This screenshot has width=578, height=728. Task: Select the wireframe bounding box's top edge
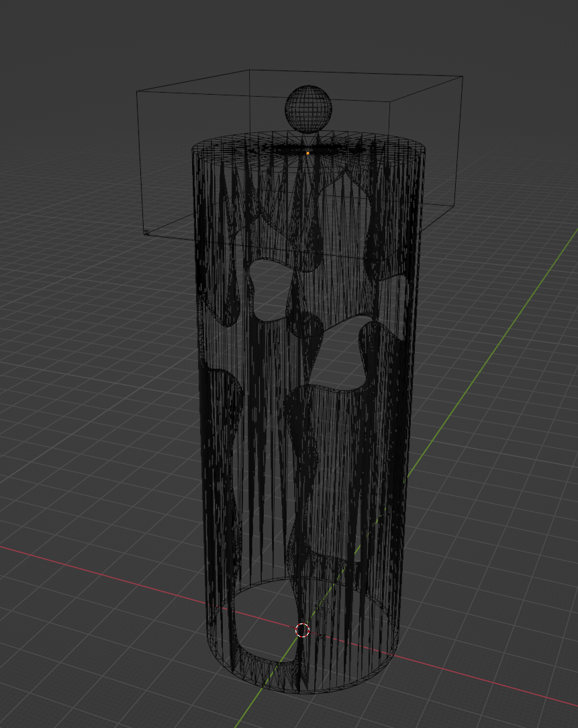click(356, 73)
